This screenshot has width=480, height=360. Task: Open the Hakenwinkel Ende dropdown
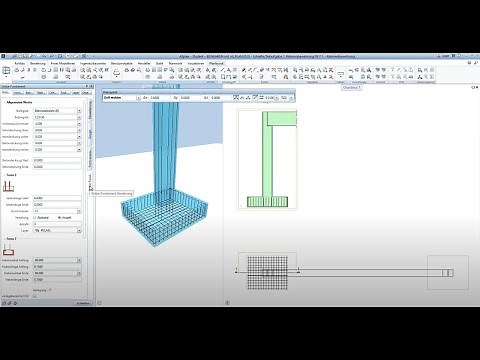click(x=79, y=273)
